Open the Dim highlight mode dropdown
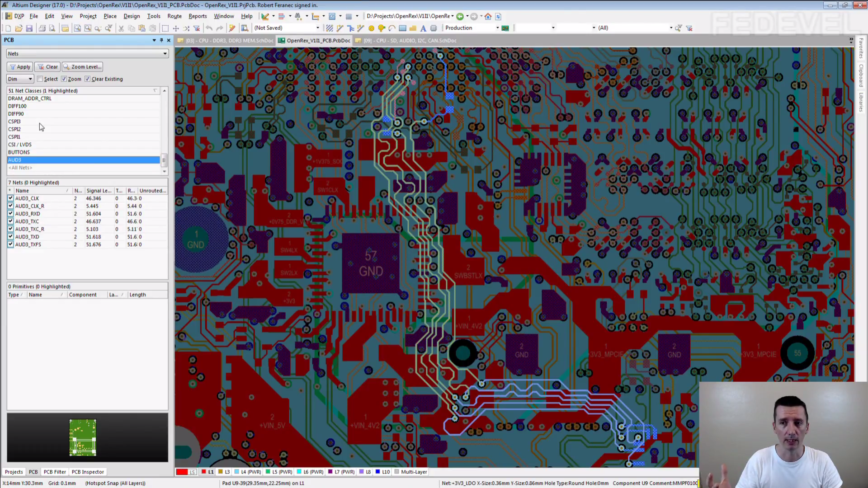The width and height of the screenshot is (868, 488). click(x=30, y=79)
